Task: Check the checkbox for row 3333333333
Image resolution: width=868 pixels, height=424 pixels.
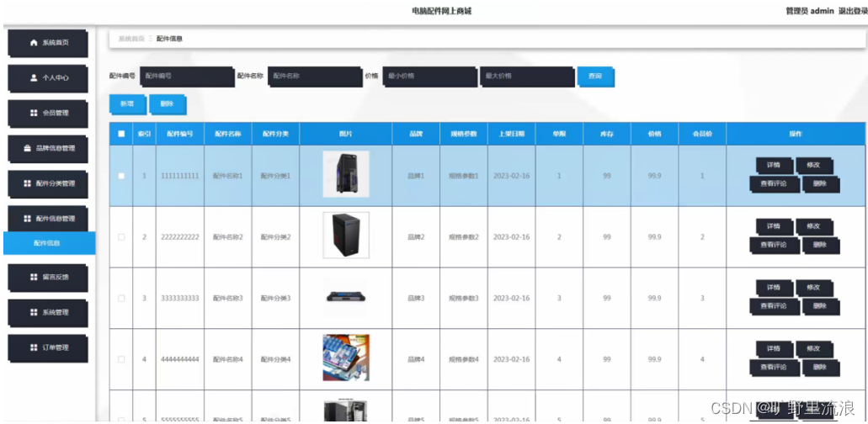Action: (121, 299)
